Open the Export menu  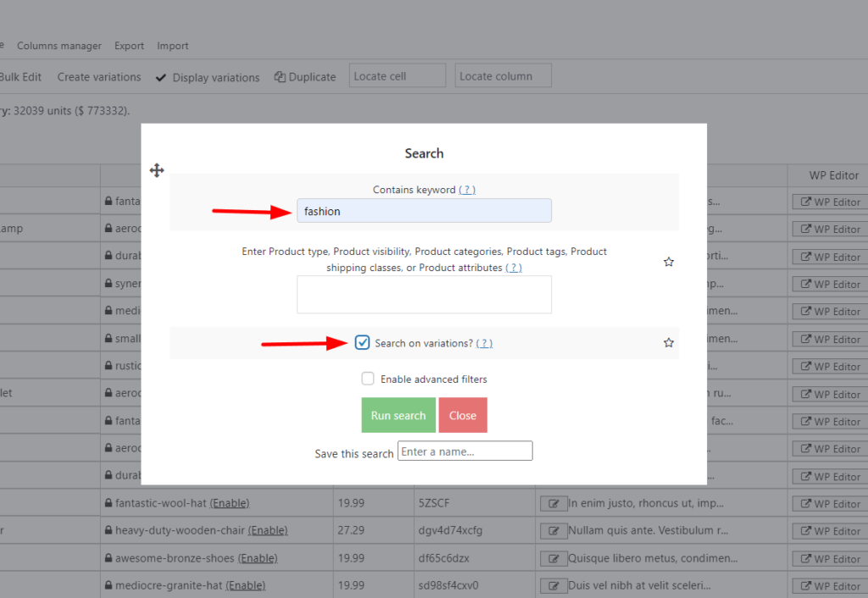pos(129,46)
